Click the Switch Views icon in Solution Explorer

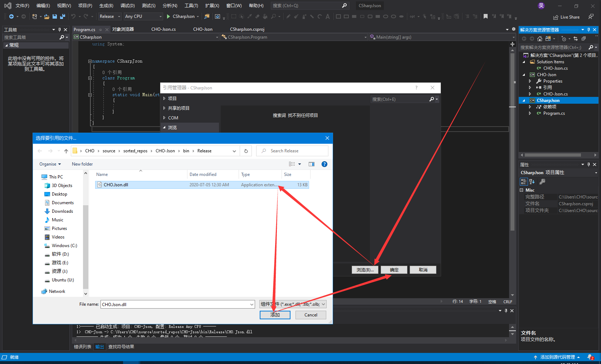(548, 39)
